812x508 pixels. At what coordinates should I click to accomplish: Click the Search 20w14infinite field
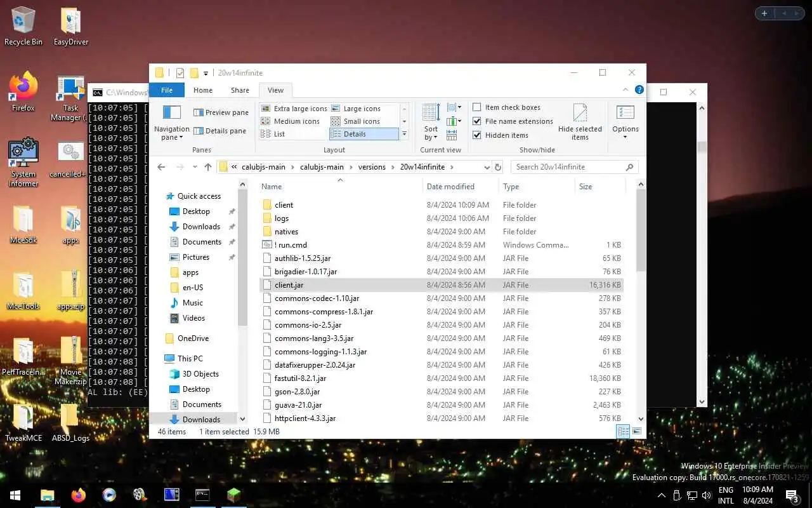(574, 167)
